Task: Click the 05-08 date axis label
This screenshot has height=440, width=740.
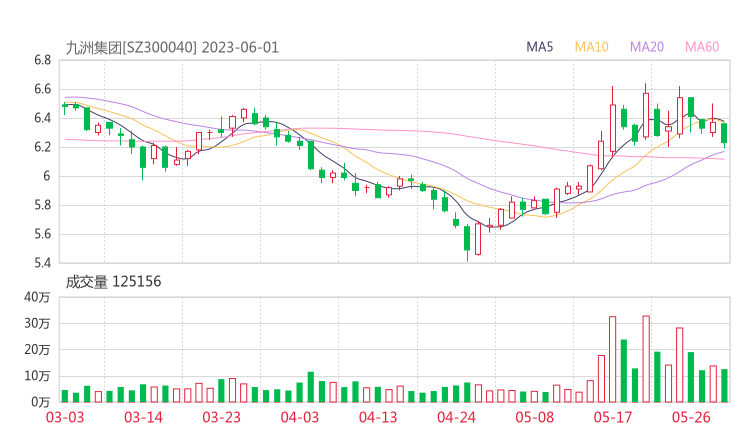Action: click(535, 417)
